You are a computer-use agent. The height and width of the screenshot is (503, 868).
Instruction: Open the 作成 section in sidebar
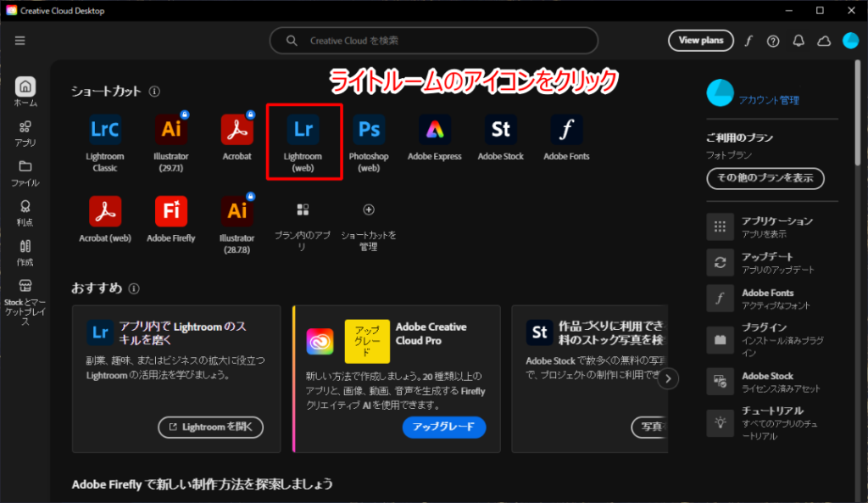coord(25,253)
